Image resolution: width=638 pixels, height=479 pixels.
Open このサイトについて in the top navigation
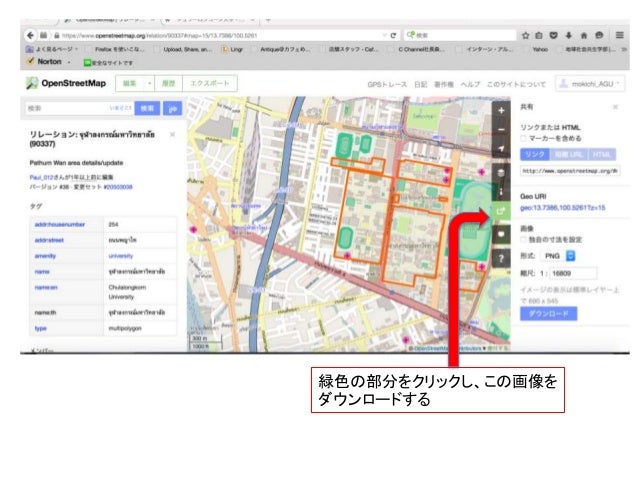click(516, 84)
